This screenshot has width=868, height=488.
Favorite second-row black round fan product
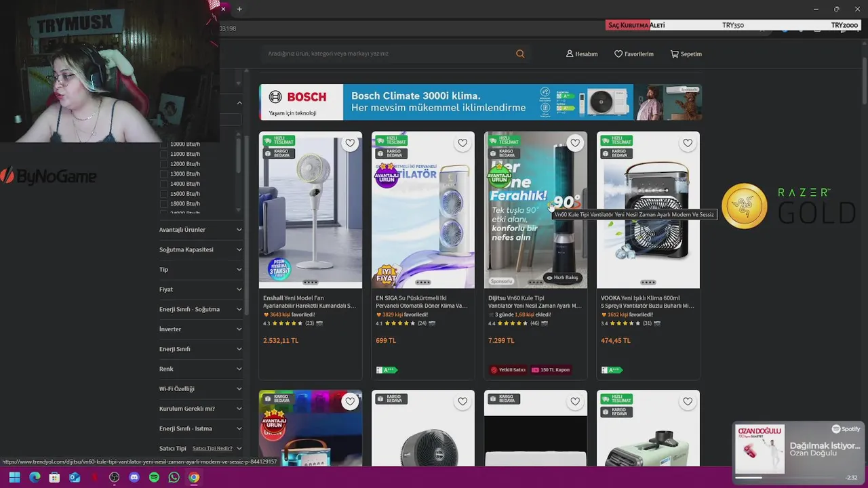tap(462, 401)
